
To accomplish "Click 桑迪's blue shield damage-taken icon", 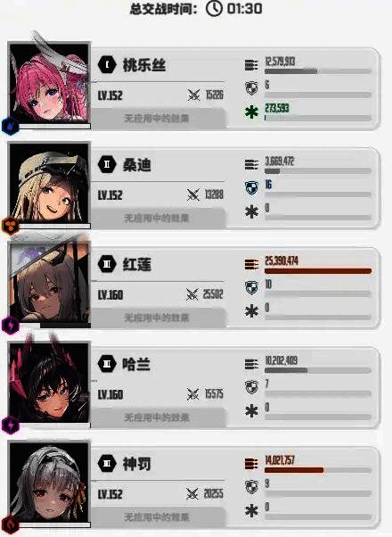I will [x=251, y=188].
